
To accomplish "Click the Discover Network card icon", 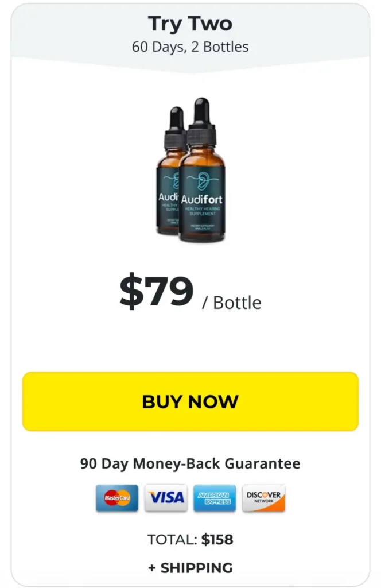I will tap(264, 498).
